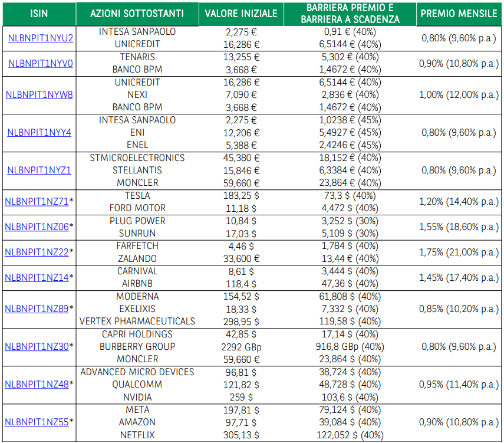Image resolution: width=504 pixels, height=443 pixels.
Task: Select the STELLANTIS stock text
Action: (x=137, y=170)
